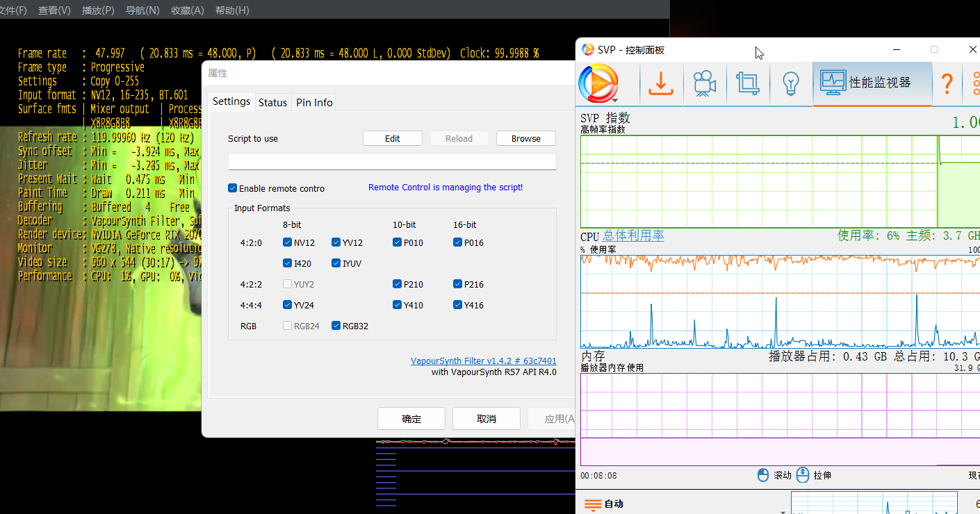Screen dimensions: 980x514
Task: Click the 属性 dialog title
Action: [218, 73]
